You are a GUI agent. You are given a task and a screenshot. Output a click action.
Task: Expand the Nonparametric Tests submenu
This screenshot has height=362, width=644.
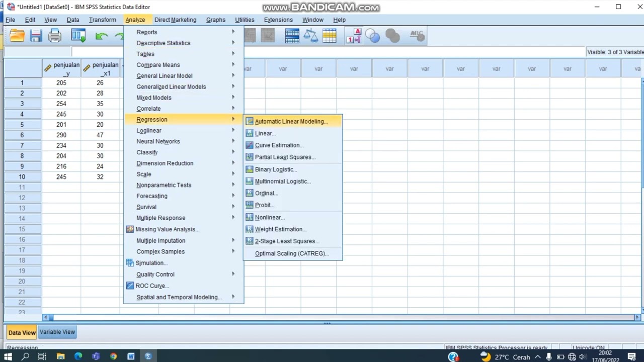click(x=184, y=185)
